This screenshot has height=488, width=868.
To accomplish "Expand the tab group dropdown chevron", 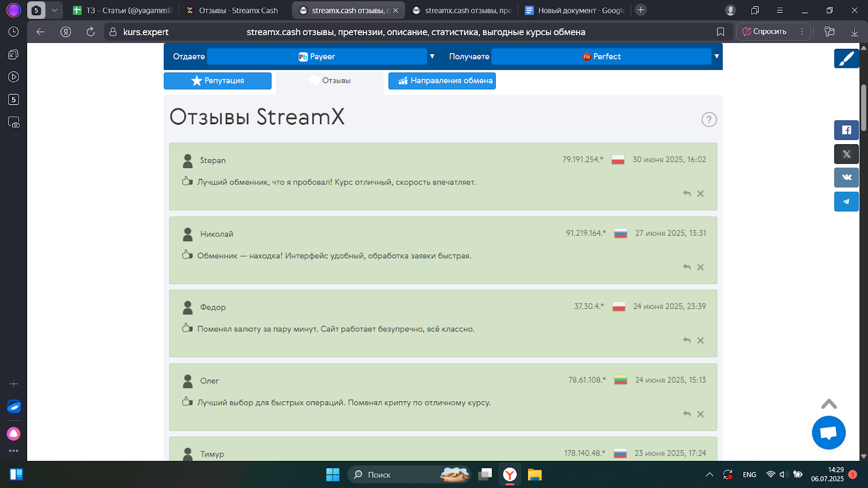I will click(54, 10).
